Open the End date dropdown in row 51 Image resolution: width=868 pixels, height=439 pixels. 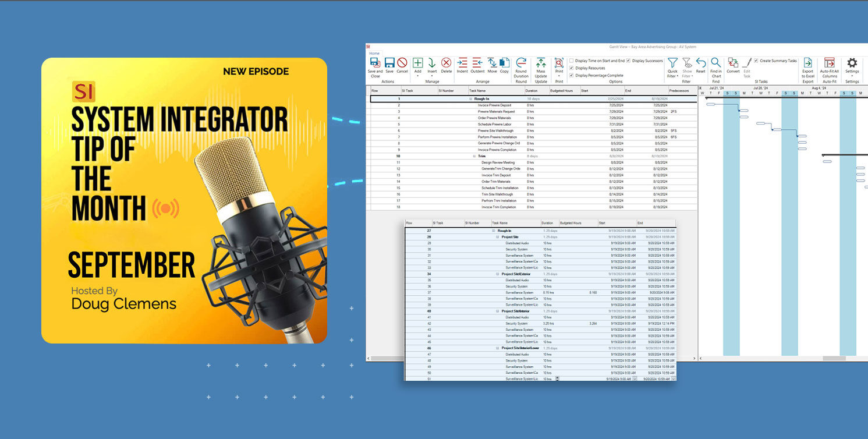[x=674, y=378]
